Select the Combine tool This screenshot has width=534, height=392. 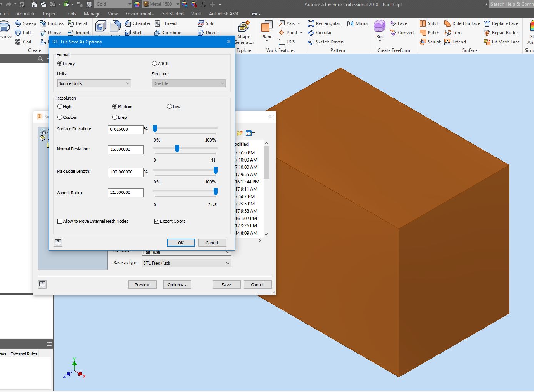168,33
